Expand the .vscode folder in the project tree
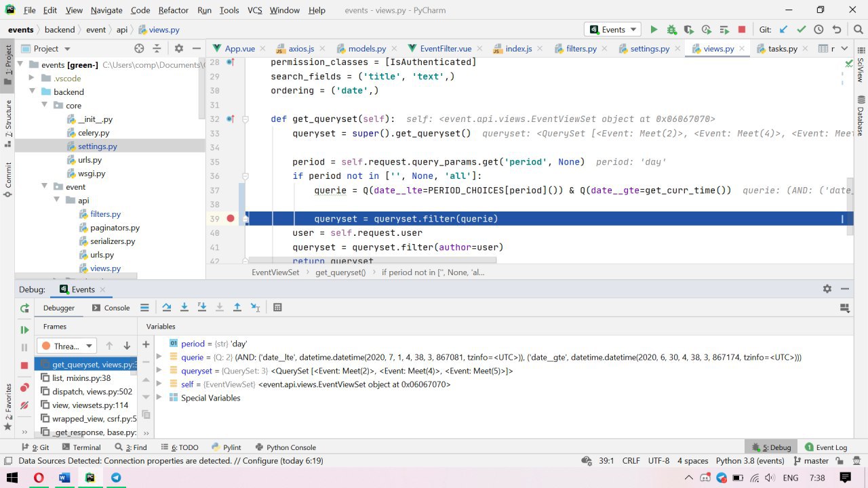868x488 pixels. (31, 79)
